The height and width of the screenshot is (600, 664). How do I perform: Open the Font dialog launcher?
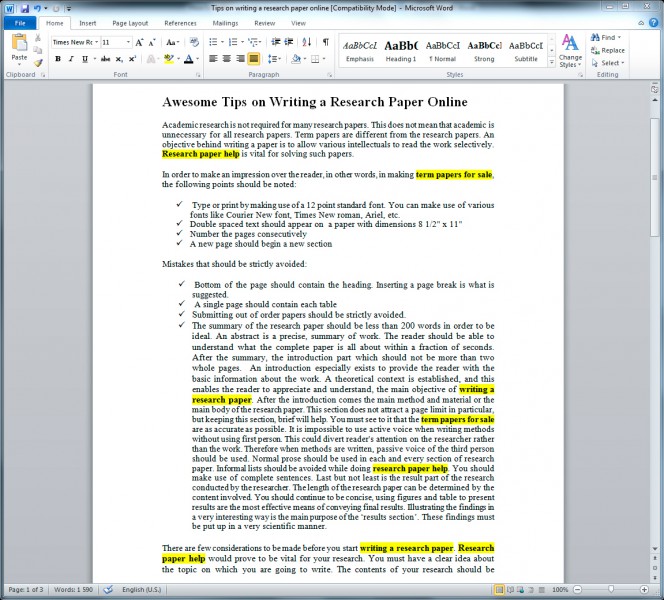point(198,75)
